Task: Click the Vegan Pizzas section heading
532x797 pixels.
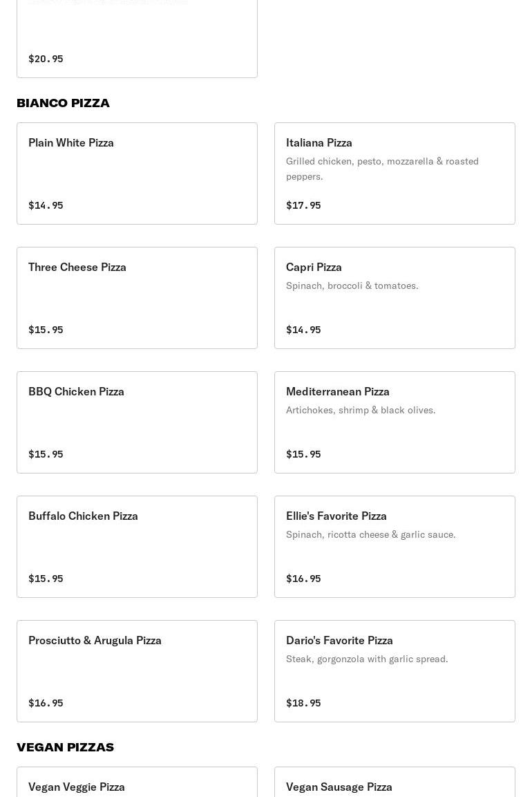Action: (x=65, y=747)
